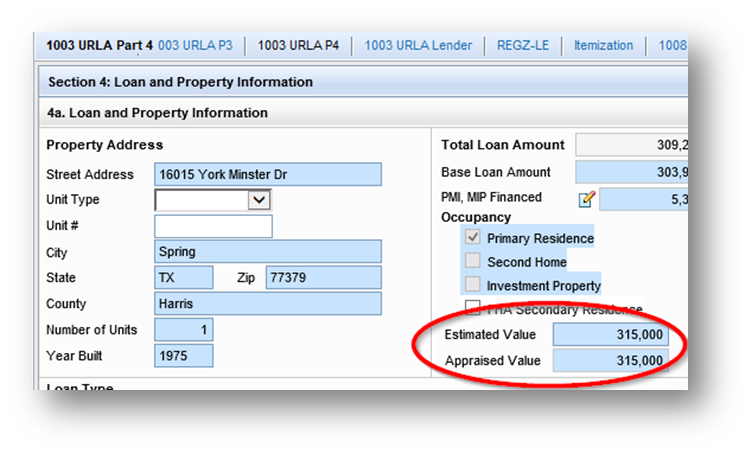Check the FHA Secondary Residence checkbox

point(473,306)
